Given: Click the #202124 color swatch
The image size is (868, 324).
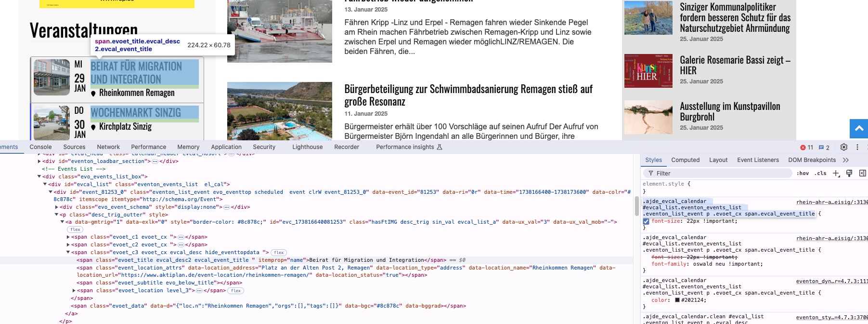Looking at the screenshot, I should click(677, 300).
